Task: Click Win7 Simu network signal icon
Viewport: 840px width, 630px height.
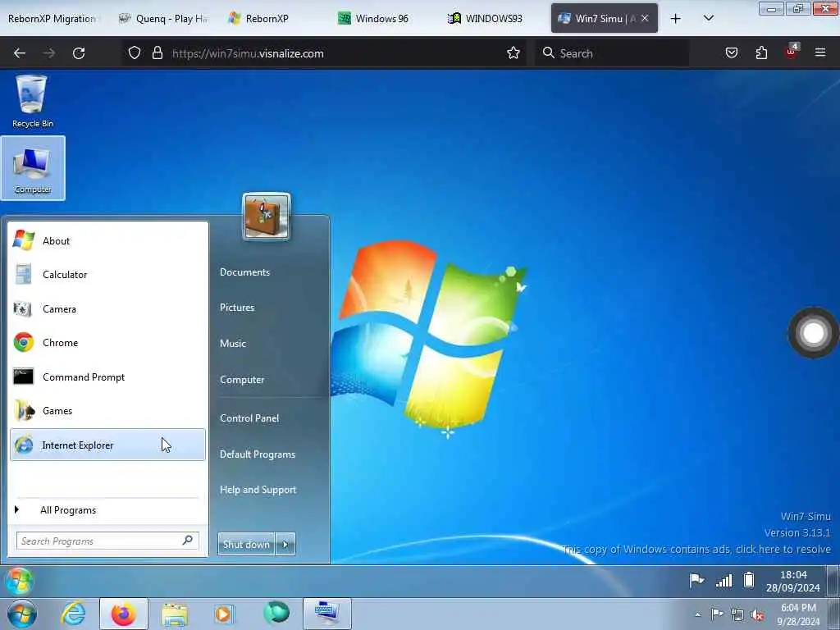Action: (x=724, y=580)
